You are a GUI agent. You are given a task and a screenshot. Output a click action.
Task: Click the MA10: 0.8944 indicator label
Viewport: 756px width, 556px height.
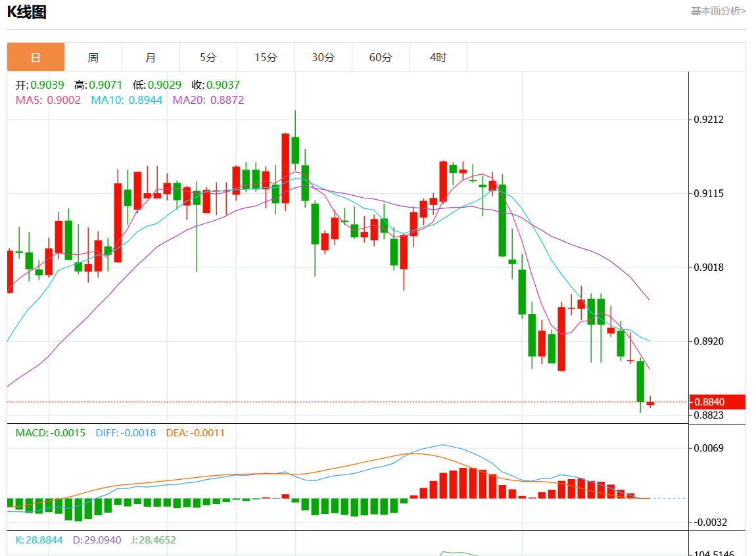point(127,100)
